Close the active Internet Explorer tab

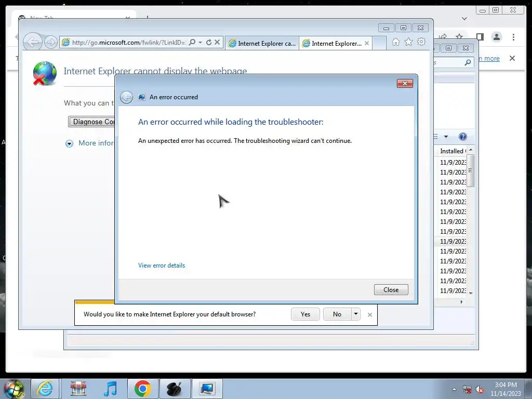367,44
